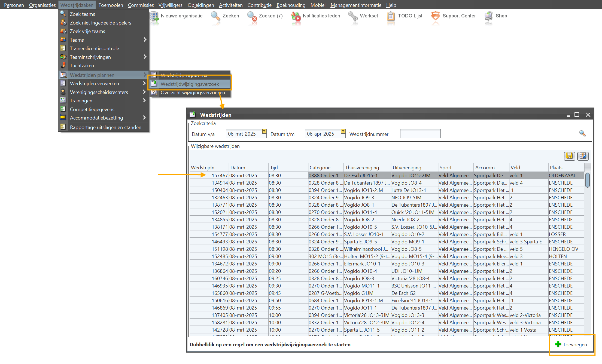The width and height of the screenshot is (602, 364).
Task: Open the Werkset wrench tool
Action: pyautogui.click(x=353, y=16)
